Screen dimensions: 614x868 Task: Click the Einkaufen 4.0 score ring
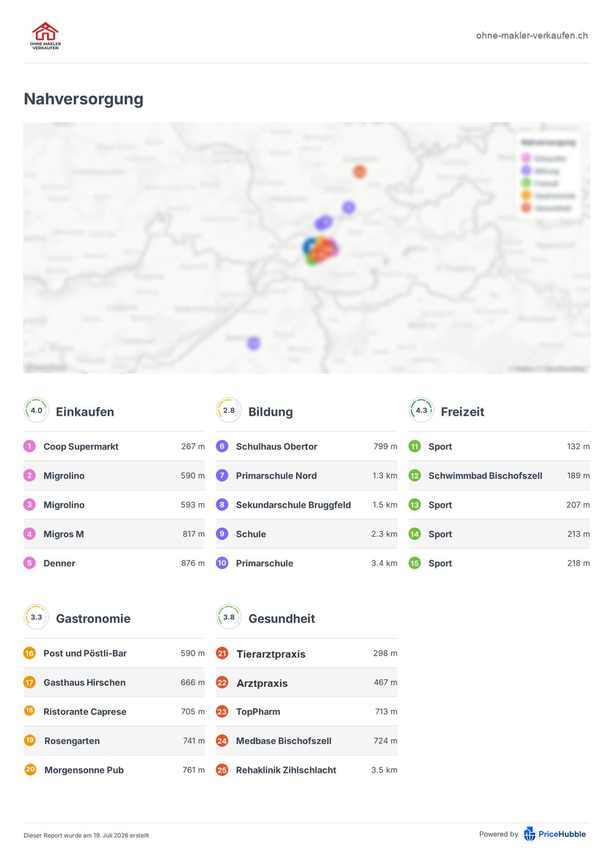[36, 410]
